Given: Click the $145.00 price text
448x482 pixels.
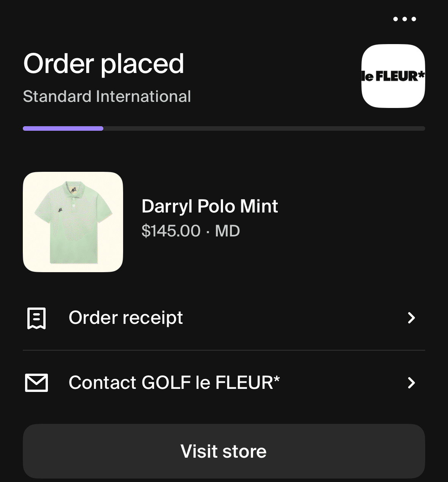Looking at the screenshot, I should pyautogui.click(x=171, y=231).
